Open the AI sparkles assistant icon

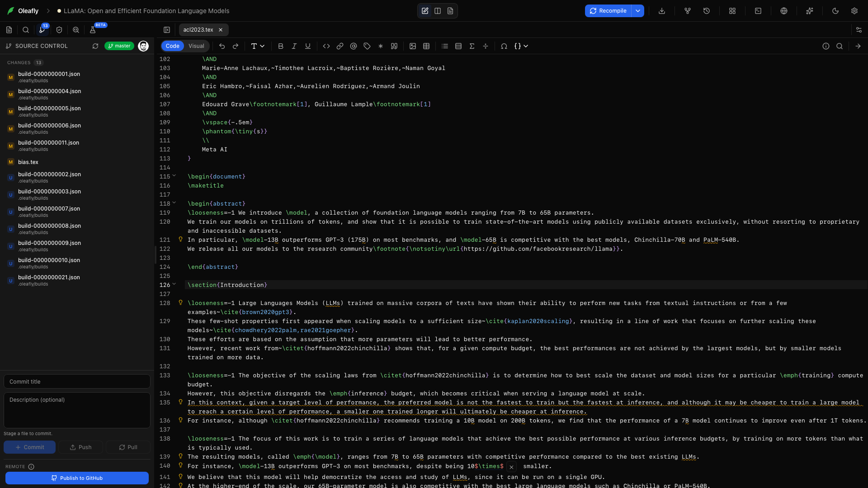coord(810,11)
